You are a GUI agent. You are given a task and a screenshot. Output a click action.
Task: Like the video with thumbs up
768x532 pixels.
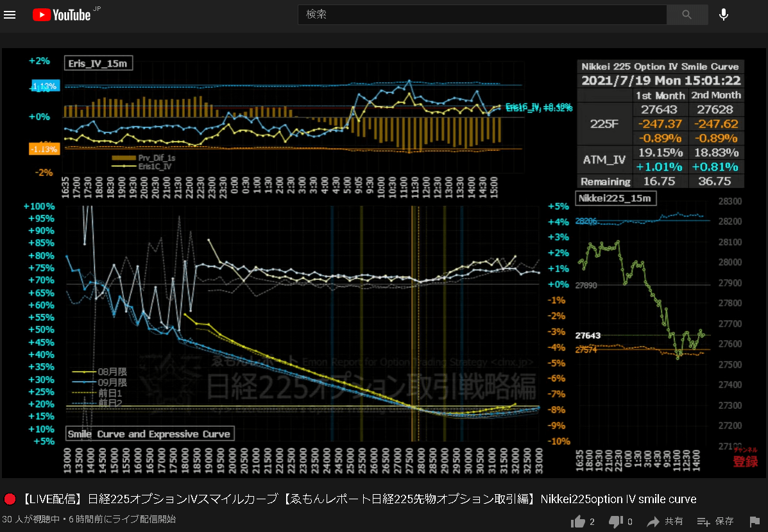[x=579, y=521]
